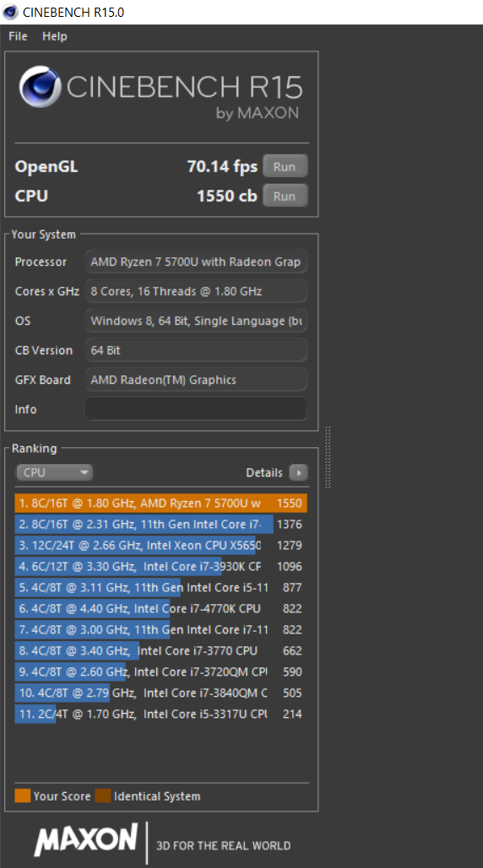Viewport: 483px width, 868px height.
Task: Click the Processor field showing AMD Ryzen 7
Action: pos(196,261)
